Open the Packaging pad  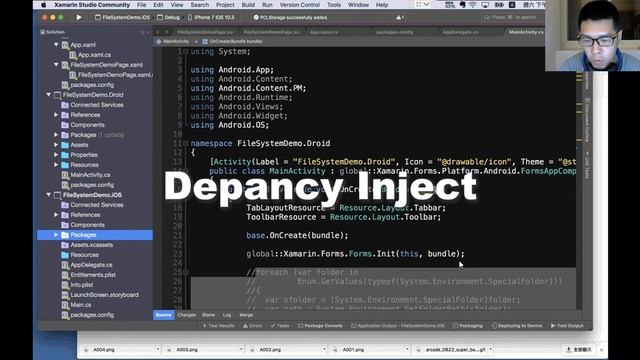coord(468,326)
